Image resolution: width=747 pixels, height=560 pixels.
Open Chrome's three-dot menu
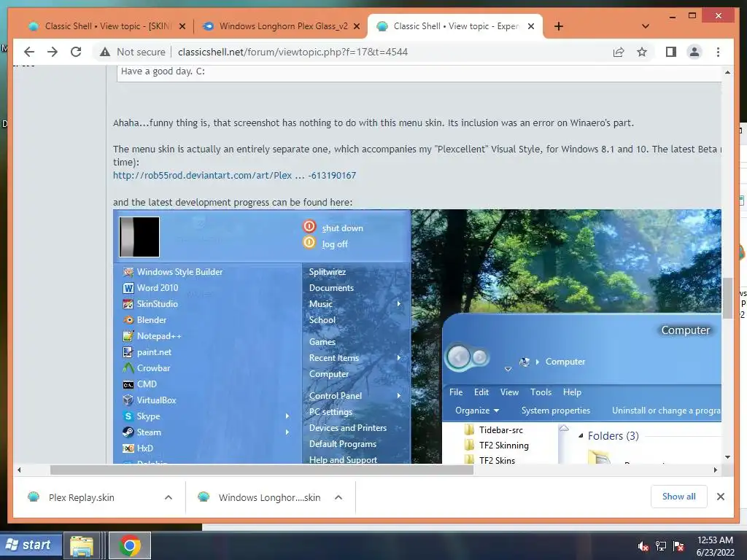719,52
